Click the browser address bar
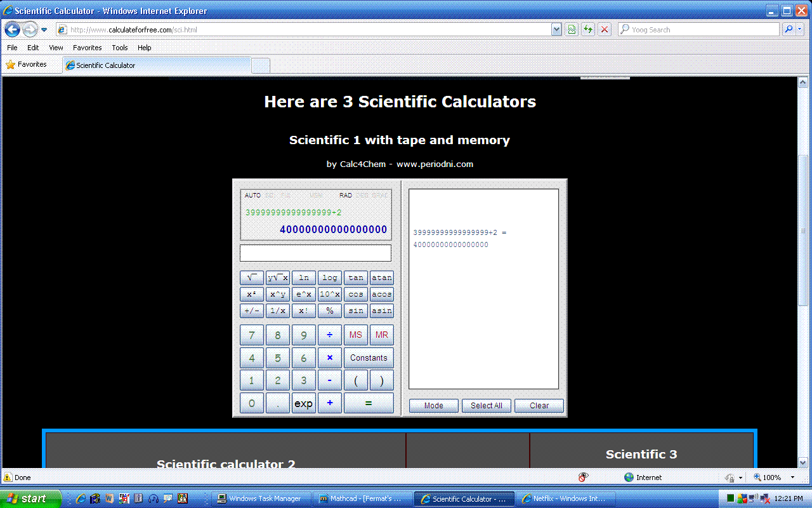This screenshot has height=508, width=812. [303, 30]
